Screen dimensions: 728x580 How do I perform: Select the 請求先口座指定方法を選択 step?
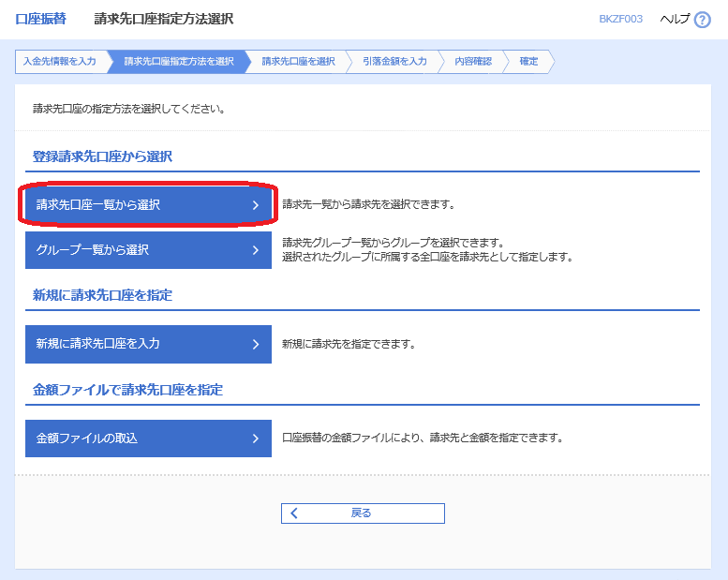pos(178,61)
